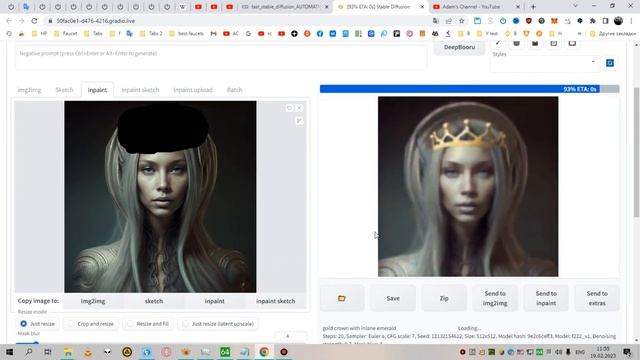The height and width of the screenshot is (360, 640).
Task: Open Chrome menu three dots
Action: click(x=631, y=21)
